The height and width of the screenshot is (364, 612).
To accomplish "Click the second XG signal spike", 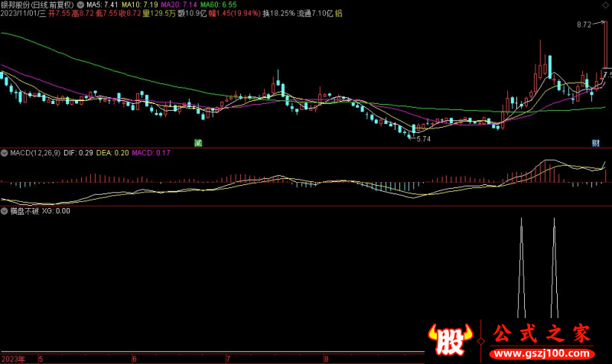I will tap(554, 268).
